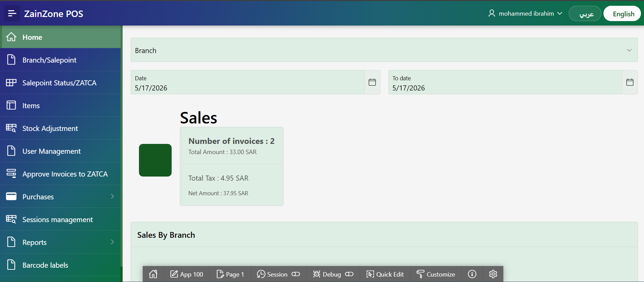The image size is (644, 282).
Task: Click the Branch/Salepoint document icon
Action: pos(11,60)
